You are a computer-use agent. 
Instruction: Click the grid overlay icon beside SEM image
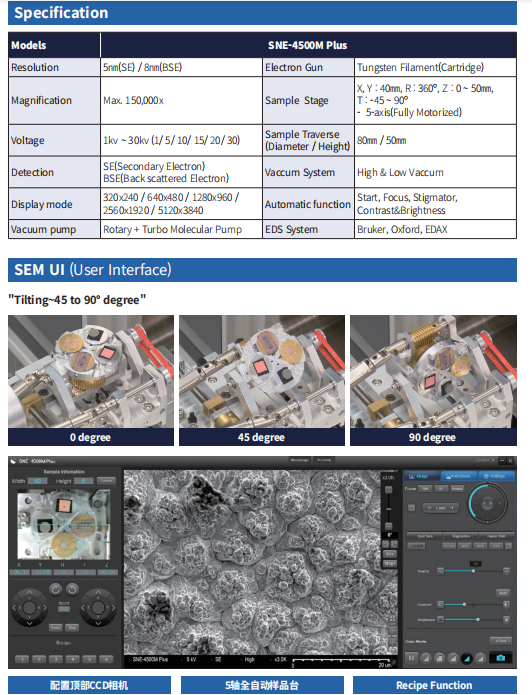coord(392,619)
